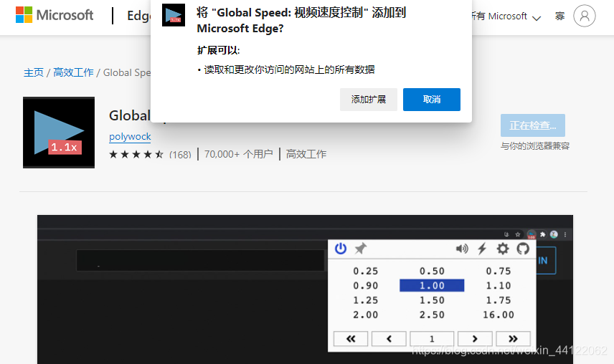The image size is (614, 364).
Task: Click the three-dot menu in screenshot toolbar
Action: 565,234
